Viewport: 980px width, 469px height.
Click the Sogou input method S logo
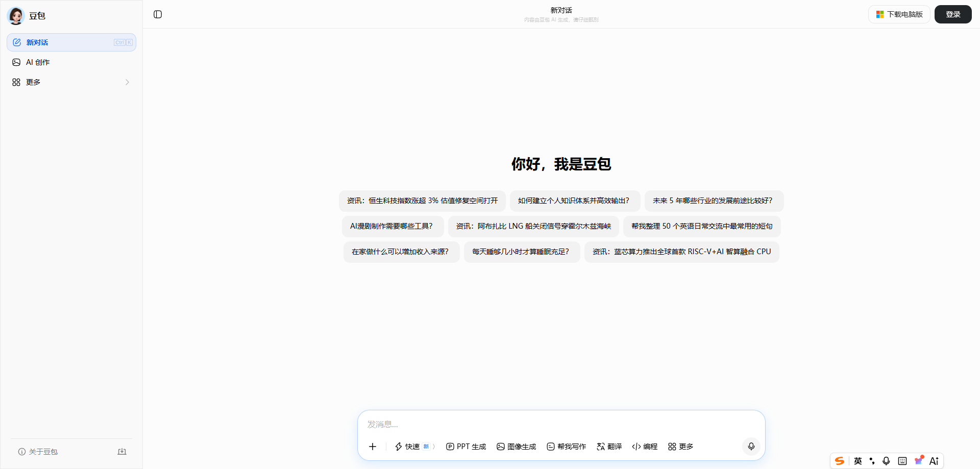pos(840,461)
